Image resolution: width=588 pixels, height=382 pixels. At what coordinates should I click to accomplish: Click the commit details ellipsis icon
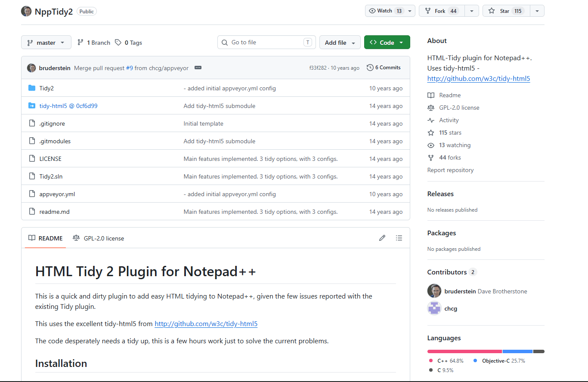(198, 68)
